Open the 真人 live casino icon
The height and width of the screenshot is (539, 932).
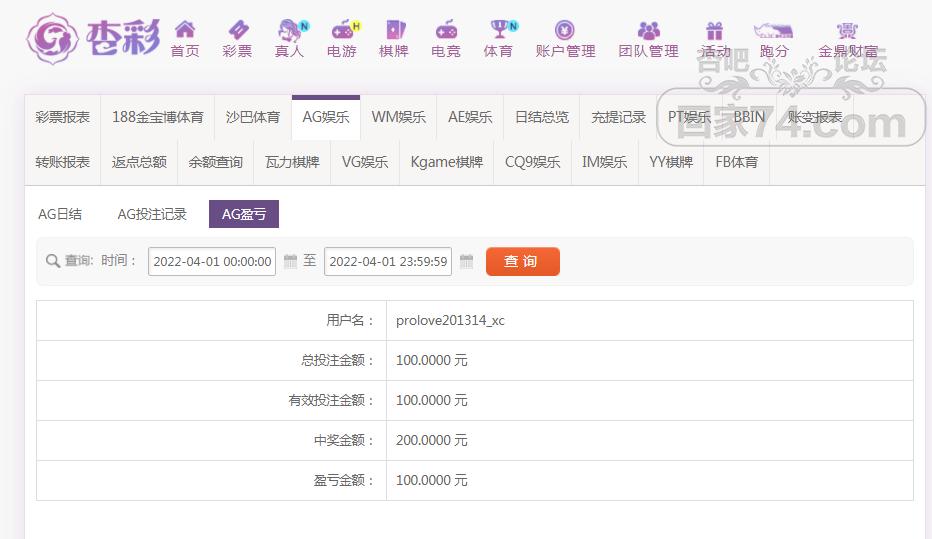290,30
